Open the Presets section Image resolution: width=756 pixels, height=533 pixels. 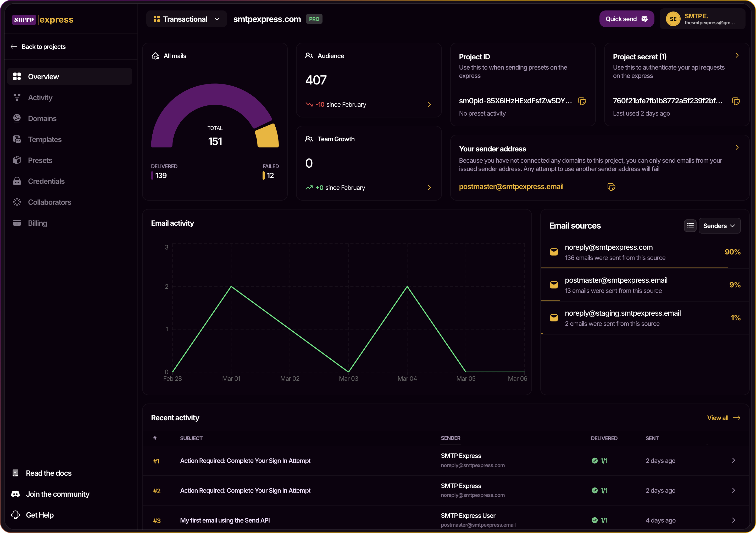pyautogui.click(x=69, y=160)
